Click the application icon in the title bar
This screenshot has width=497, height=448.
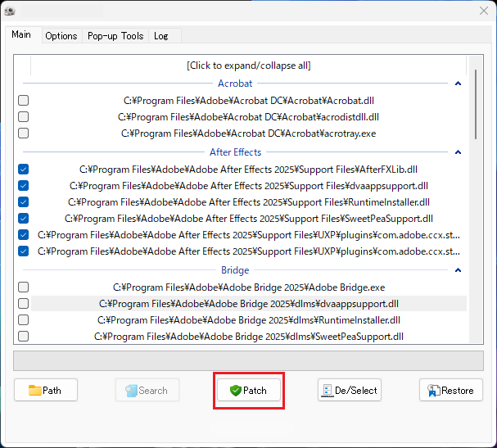[x=10, y=11]
